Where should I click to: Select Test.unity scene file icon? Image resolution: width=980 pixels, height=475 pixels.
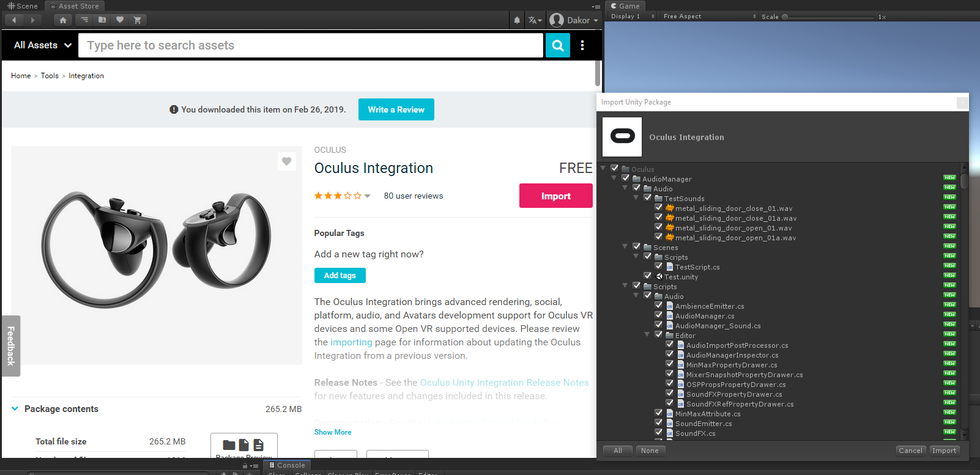coord(659,276)
